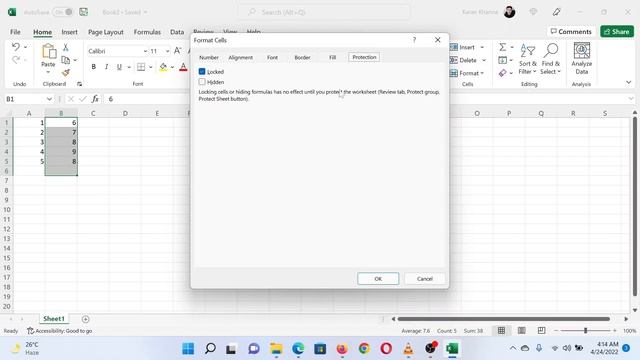Open the Alignment tab in Format Cells
This screenshot has width=640, height=360.
(240, 58)
